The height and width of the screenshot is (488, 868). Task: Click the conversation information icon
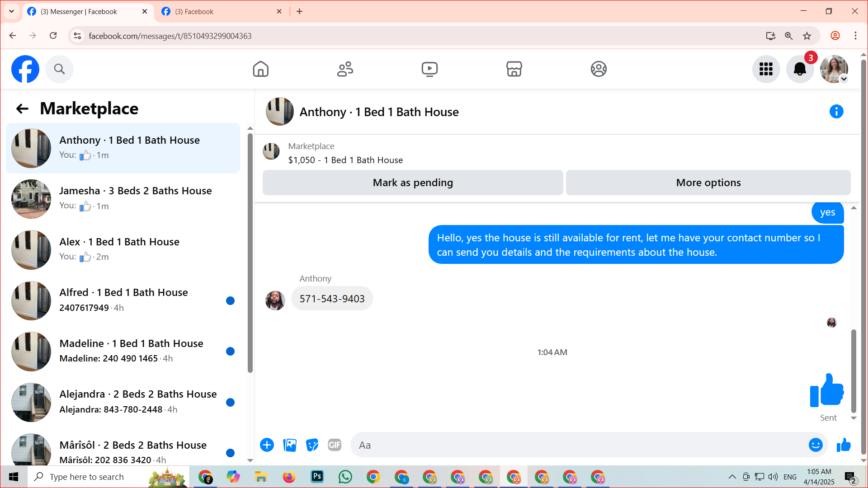pos(836,112)
